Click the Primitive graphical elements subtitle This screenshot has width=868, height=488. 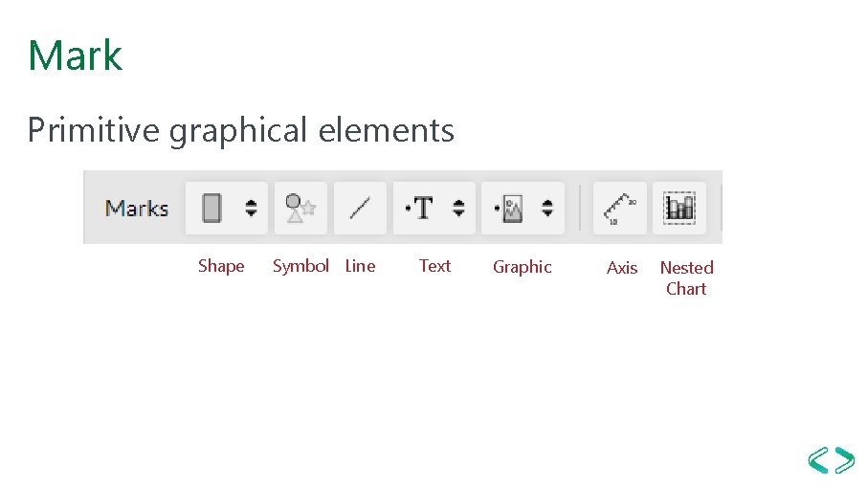241,131
